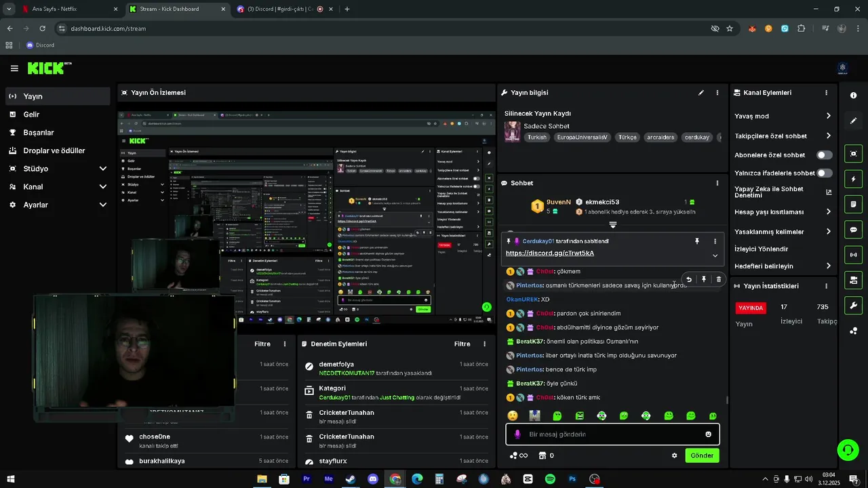The image size is (868, 488).
Task: Click the message input field
Action: pyautogui.click(x=612, y=434)
